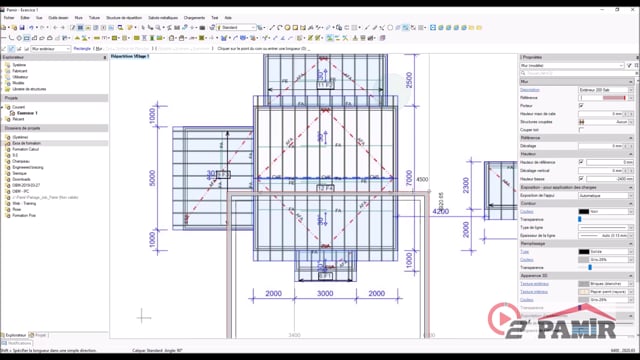Select the Zoom magnifier tool
640x360 pixels.
point(158,28)
